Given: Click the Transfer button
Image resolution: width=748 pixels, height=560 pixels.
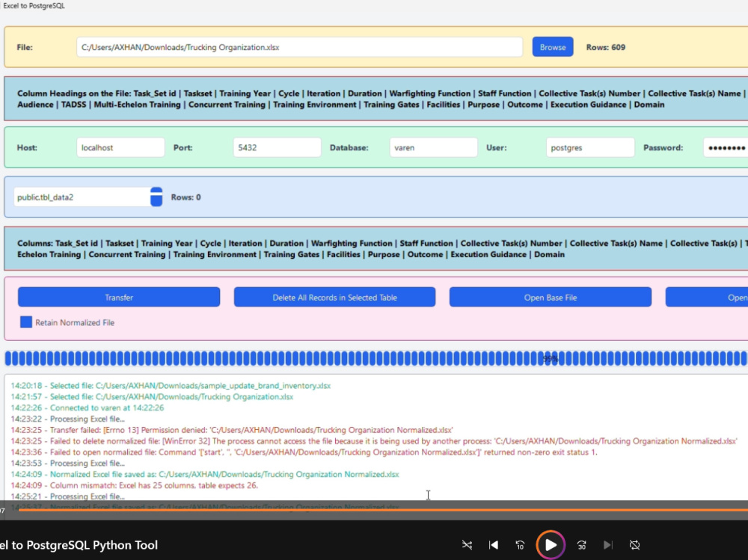Looking at the screenshot, I should (119, 297).
